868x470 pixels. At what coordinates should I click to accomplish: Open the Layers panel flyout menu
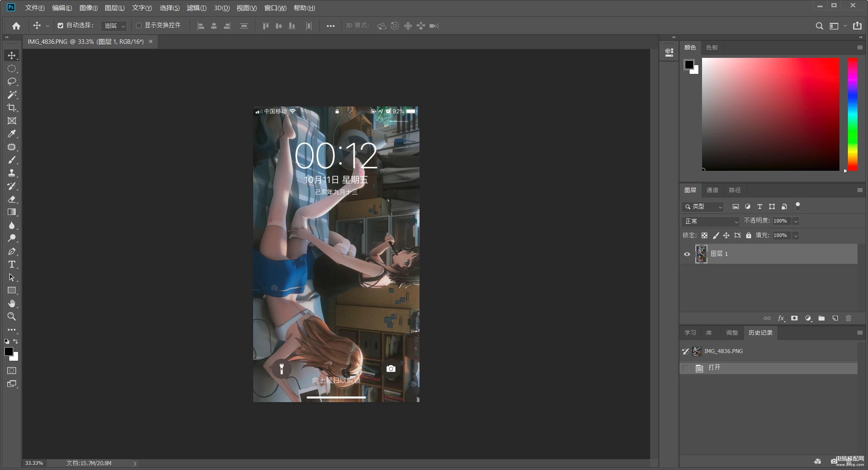click(860, 190)
